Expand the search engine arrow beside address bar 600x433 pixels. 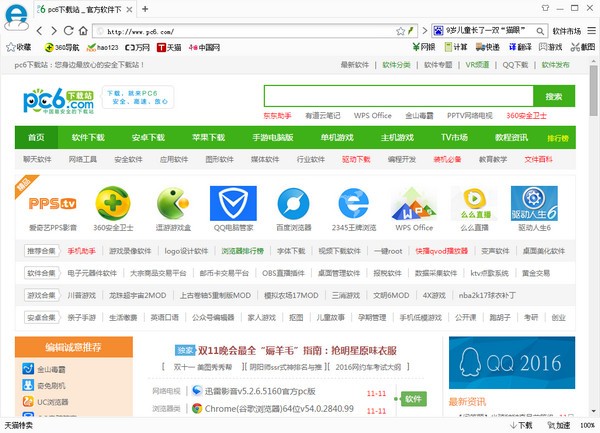point(424,31)
